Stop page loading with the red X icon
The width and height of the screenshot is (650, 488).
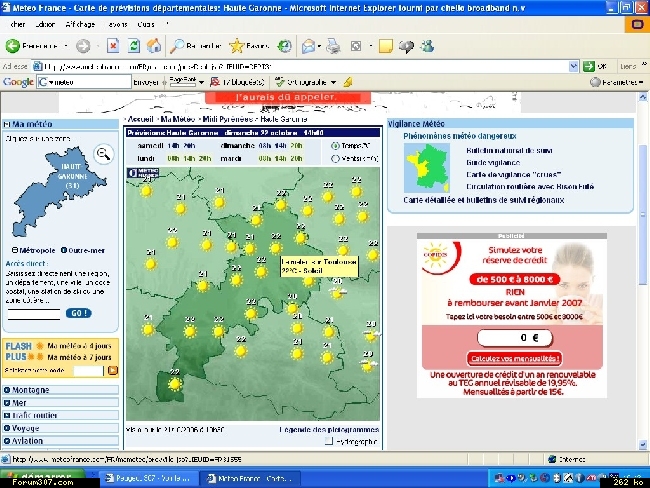coord(113,46)
